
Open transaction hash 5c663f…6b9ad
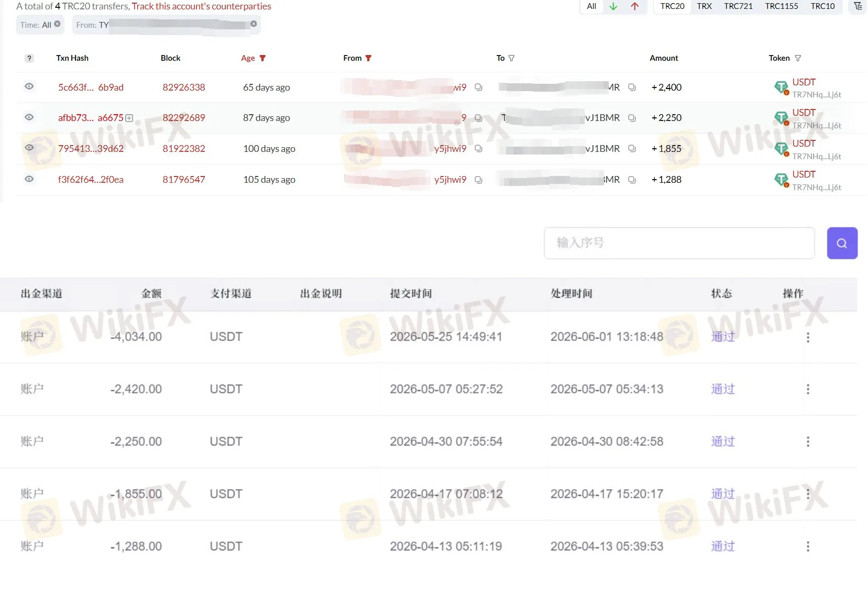coord(91,87)
